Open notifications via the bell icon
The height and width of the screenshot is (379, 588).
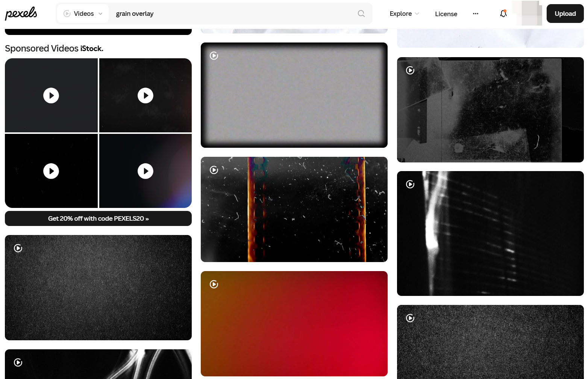503,14
